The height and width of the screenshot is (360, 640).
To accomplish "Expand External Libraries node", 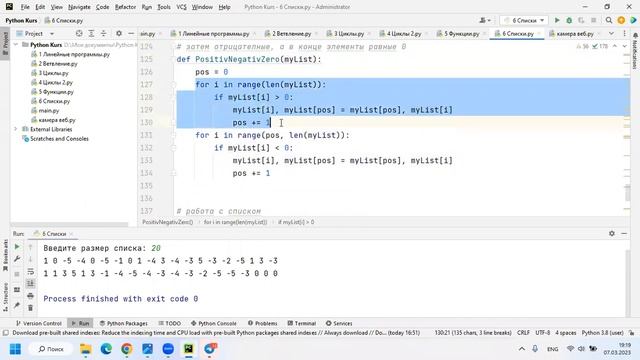I will pos(16,129).
